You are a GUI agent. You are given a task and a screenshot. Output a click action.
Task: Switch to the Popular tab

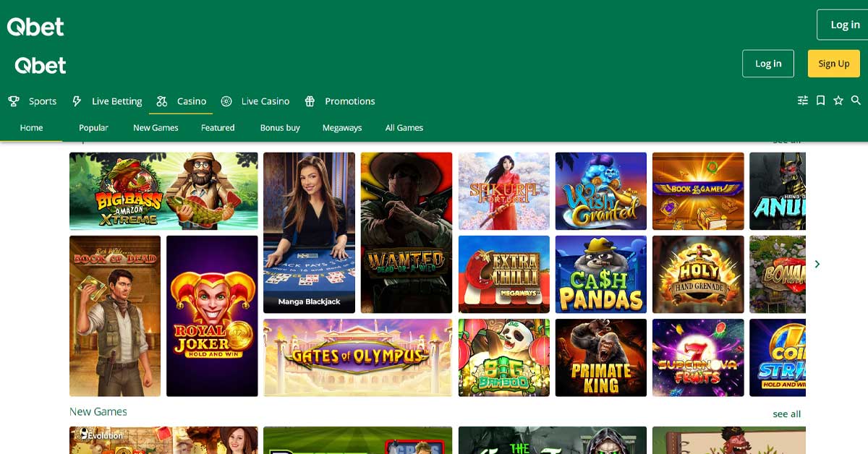point(93,128)
